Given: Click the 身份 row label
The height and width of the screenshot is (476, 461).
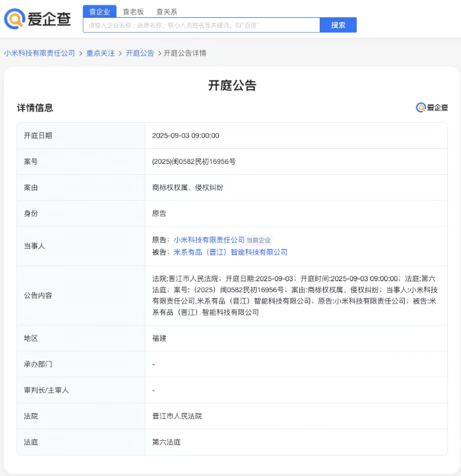Looking at the screenshot, I should point(31,213).
